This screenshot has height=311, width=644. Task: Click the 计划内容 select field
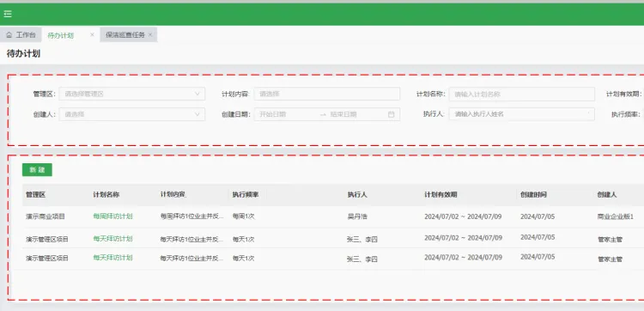pos(326,94)
